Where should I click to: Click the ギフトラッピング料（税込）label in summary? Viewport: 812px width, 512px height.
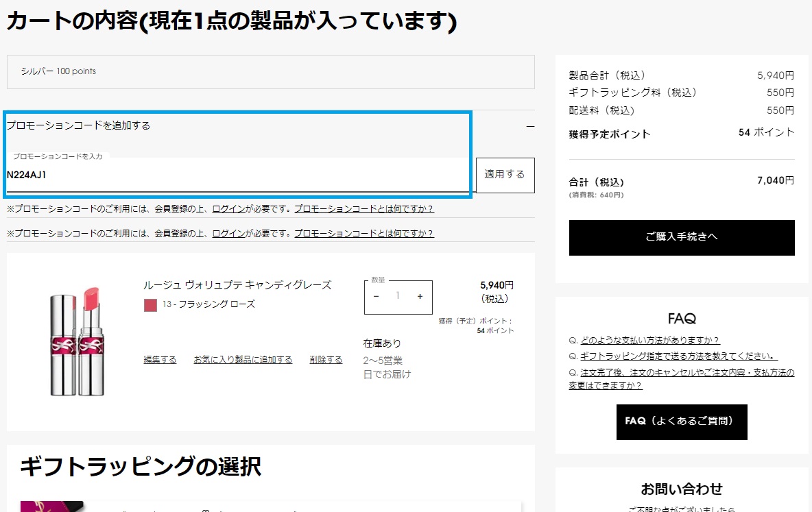tap(633, 93)
